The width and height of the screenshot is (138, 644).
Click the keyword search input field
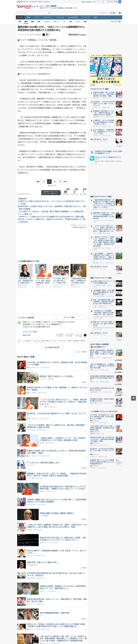[32, 13]
